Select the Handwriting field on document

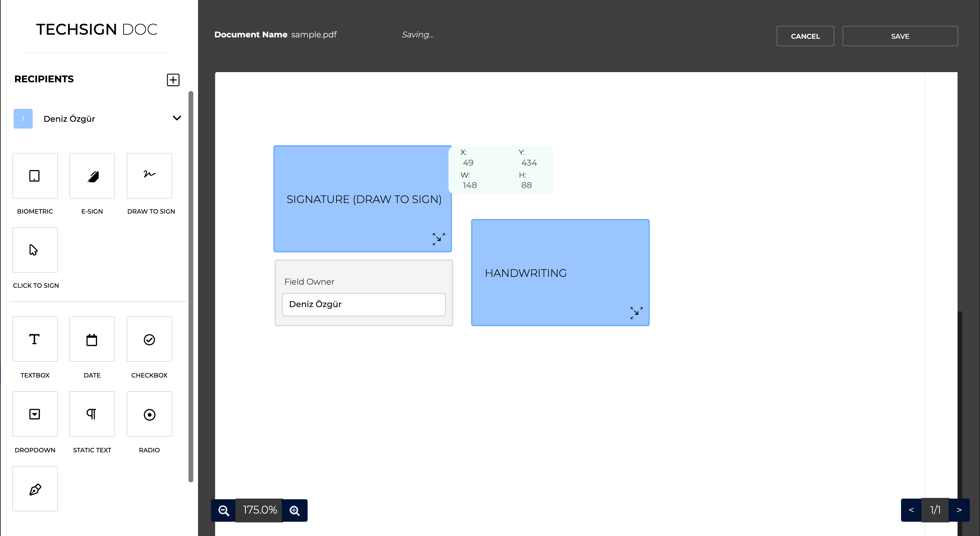(560, 272)
